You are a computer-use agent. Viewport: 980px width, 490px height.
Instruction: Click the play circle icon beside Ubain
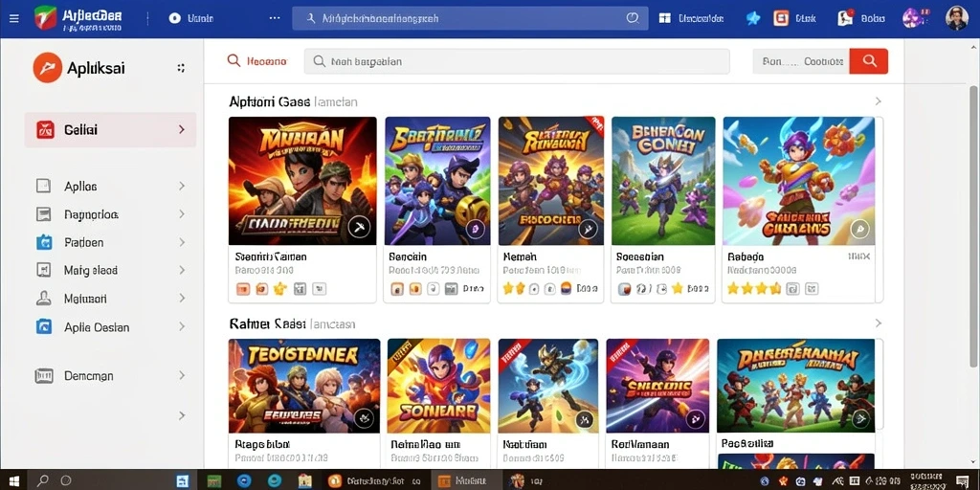pos(174,18)
